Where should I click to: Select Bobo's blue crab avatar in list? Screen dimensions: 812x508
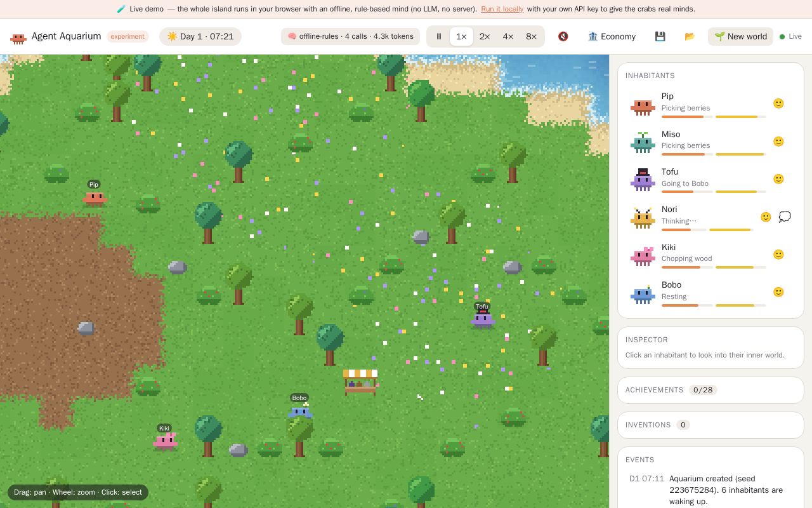[643, 293]
